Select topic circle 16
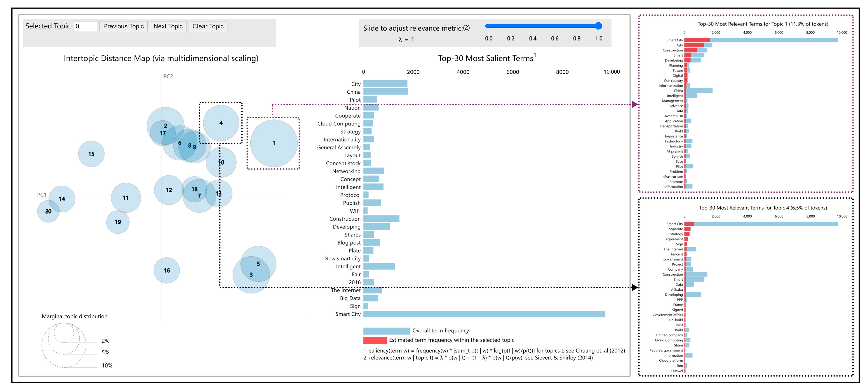The height and width of the screenshot is (390, 868). click(x=166, y=270)
